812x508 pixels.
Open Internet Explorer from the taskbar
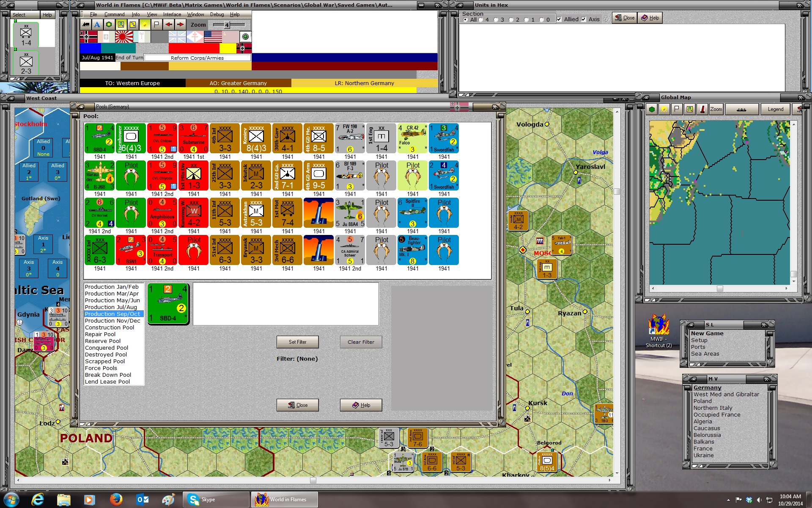tap(38, 500)
